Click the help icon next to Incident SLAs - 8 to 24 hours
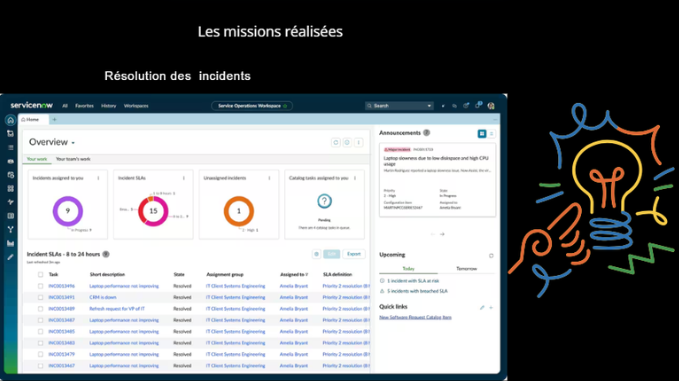The height and width of the screenshot is (381, 679). pyautogui.click(x=106, y=254)
